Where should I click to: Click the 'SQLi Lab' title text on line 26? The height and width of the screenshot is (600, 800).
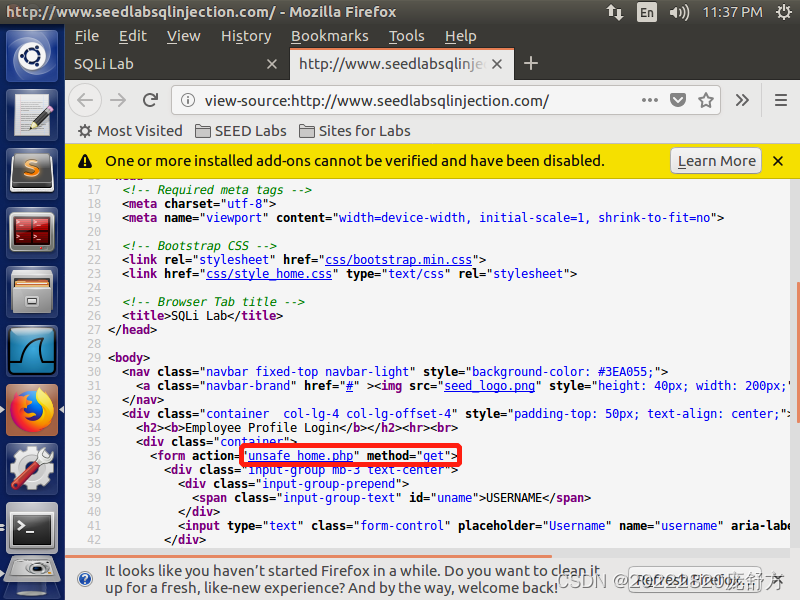pos(199,316)
